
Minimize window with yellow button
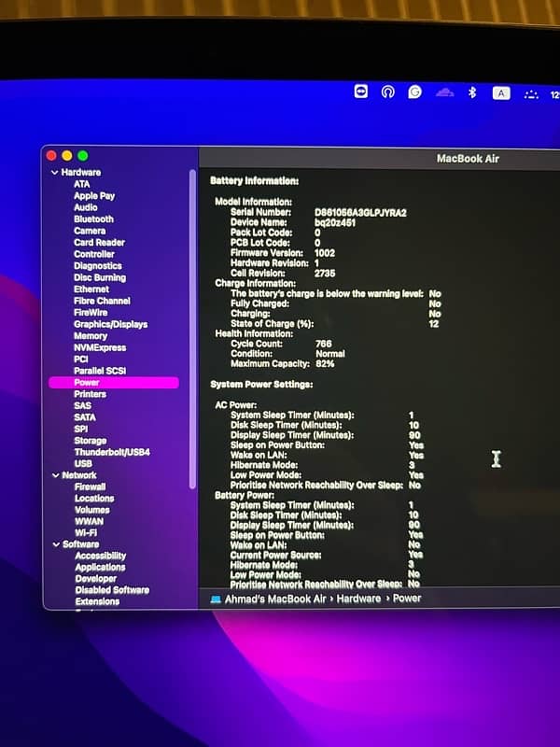(67, 156)
